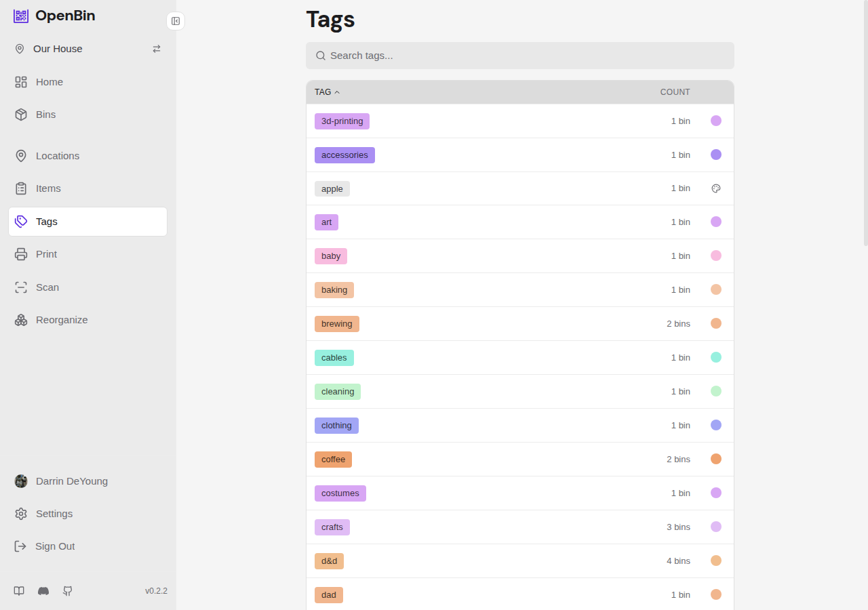
Task: Open the color palette for the apple tag
Action: pos(716,188)
